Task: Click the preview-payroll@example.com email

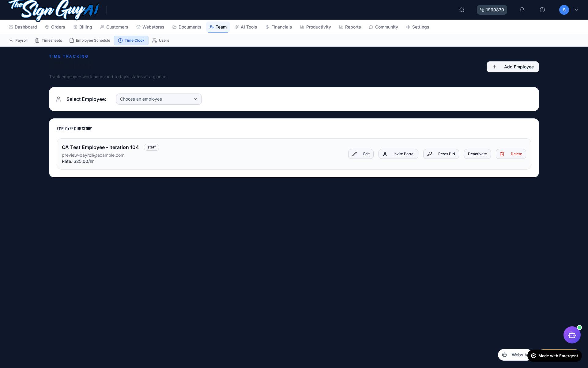Action: (93, 155)
